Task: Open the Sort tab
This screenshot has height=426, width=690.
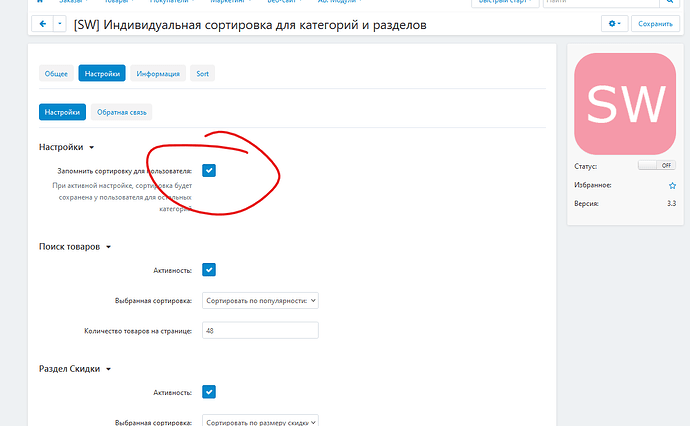Action: click(202, 73)
